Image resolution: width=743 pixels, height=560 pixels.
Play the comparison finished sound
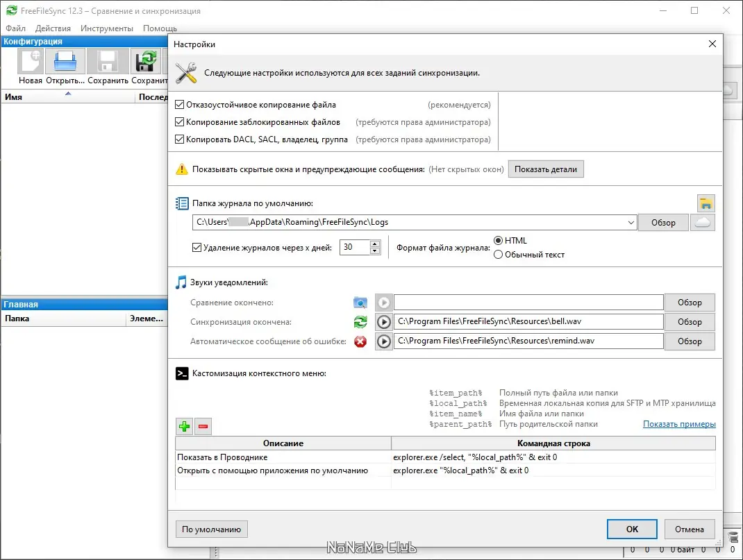coord(384,303)
